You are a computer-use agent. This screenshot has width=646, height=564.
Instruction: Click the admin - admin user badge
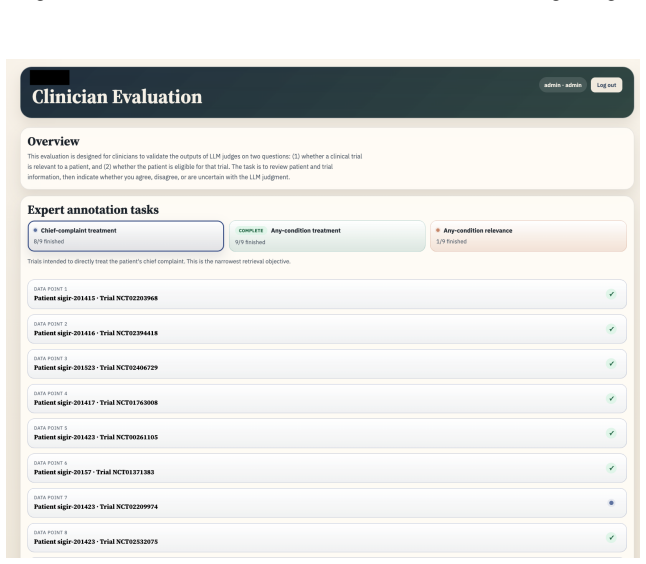point(563,85)
